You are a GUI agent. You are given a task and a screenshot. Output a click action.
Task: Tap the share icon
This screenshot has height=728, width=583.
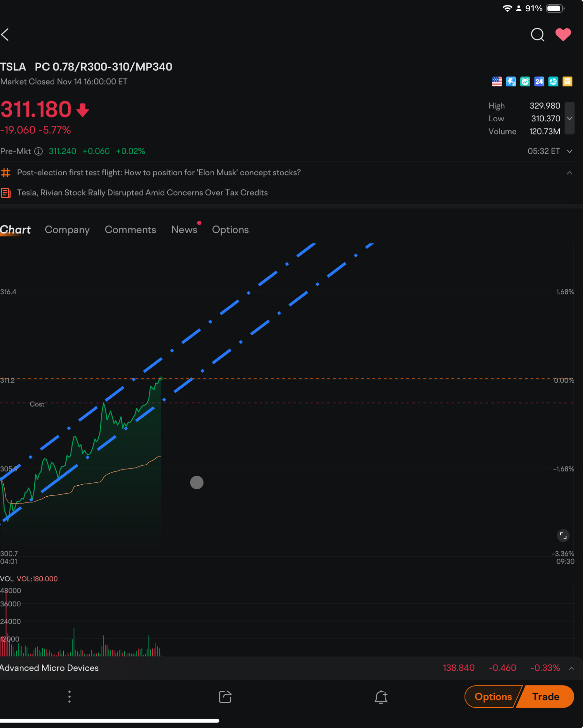[225, 697]
